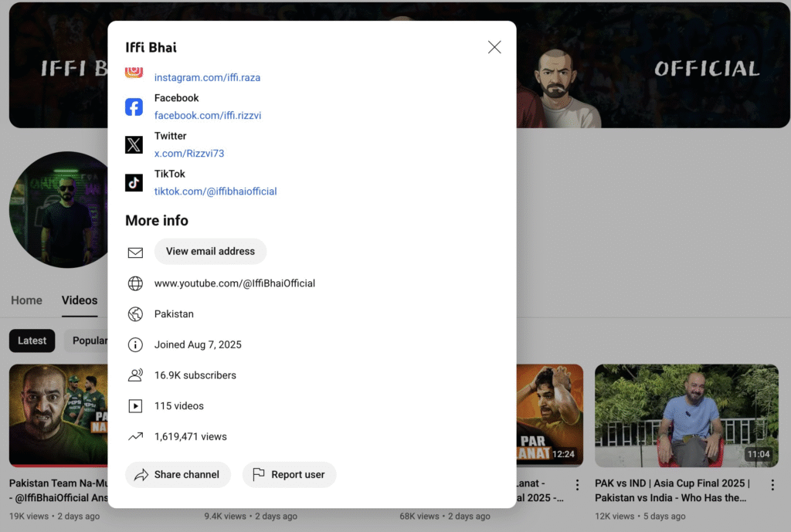Click the Twitter X logo icon
The height and width of the screenshot is (532, 791).
[x=134, y=144]
